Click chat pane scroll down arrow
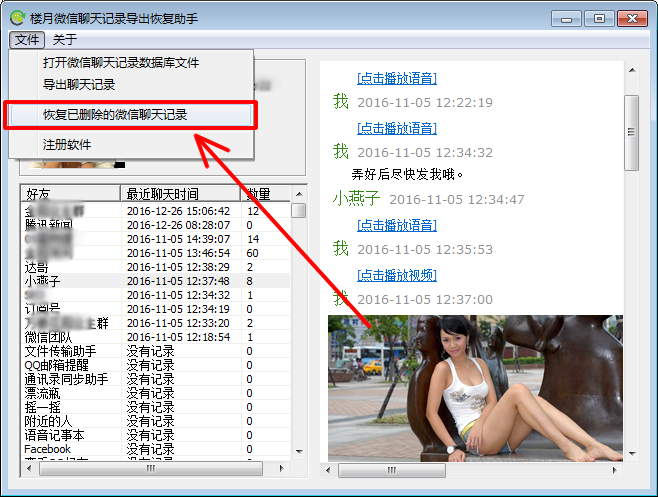658x497 pixels. click(632, 453)
